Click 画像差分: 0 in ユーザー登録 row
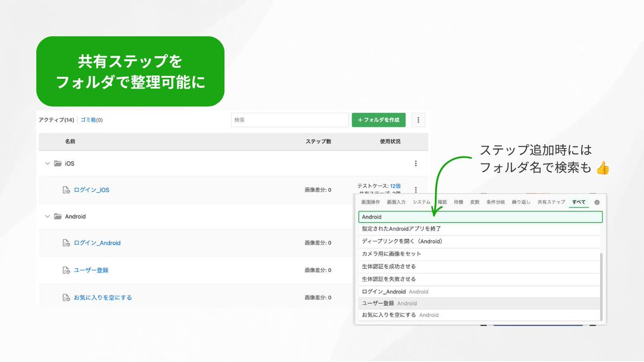The width and height of the screenshot is (644, 362). pos(318,270)
